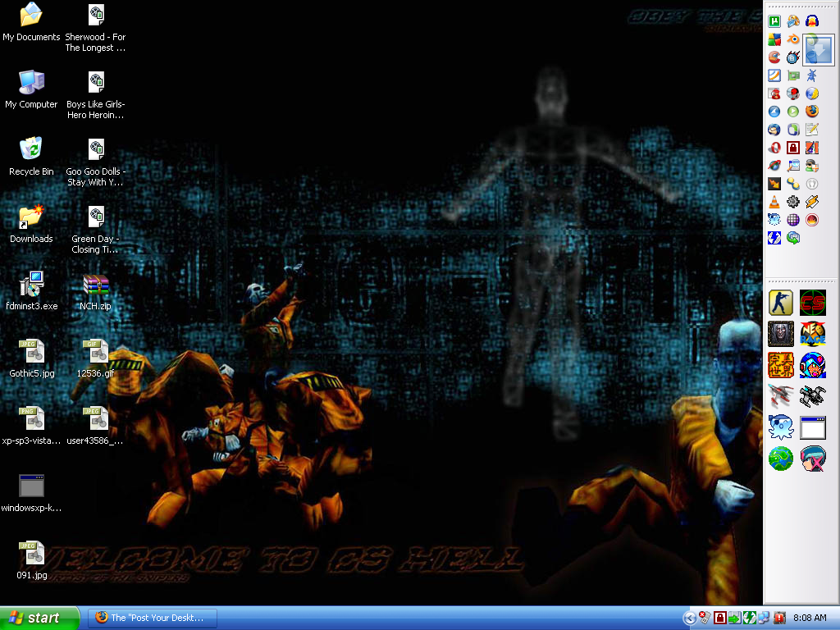840x630 pixels.
Task: Select fdminst3.exe installer on desktop
Action: [x=31, y=291]
